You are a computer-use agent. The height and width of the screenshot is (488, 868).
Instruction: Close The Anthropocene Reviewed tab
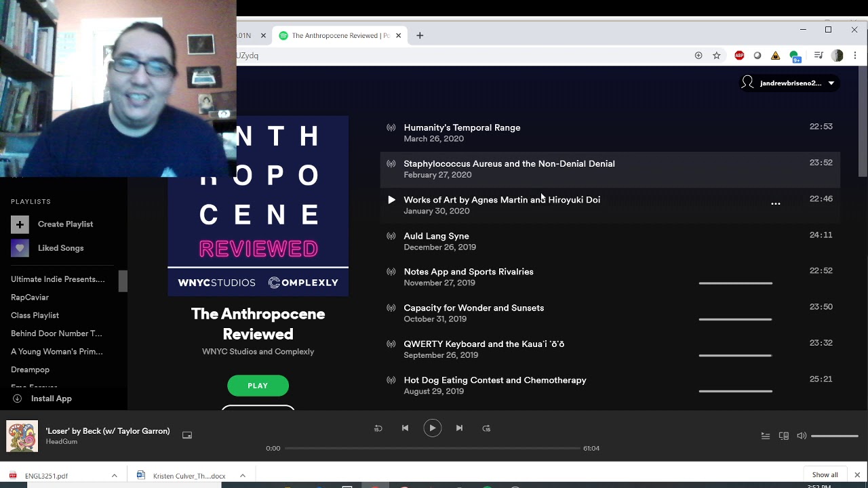click(399, 36)
